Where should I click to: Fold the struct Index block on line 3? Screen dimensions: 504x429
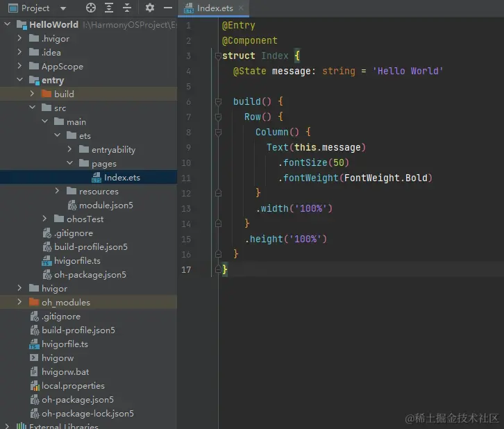218,56
